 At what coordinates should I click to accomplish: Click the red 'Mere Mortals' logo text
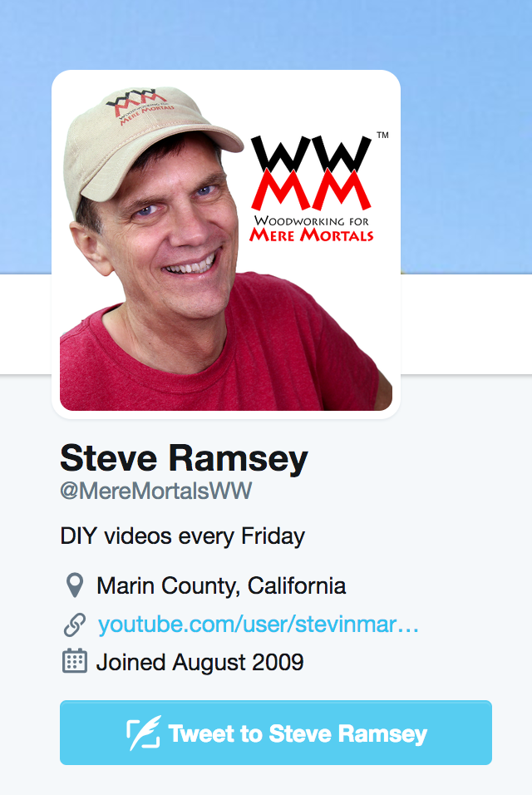pos(312,235)
